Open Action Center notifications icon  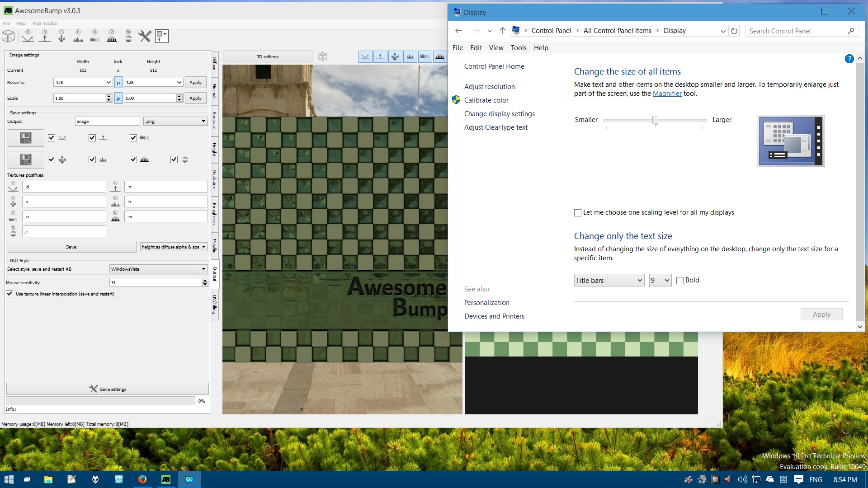tap(798, 479)
